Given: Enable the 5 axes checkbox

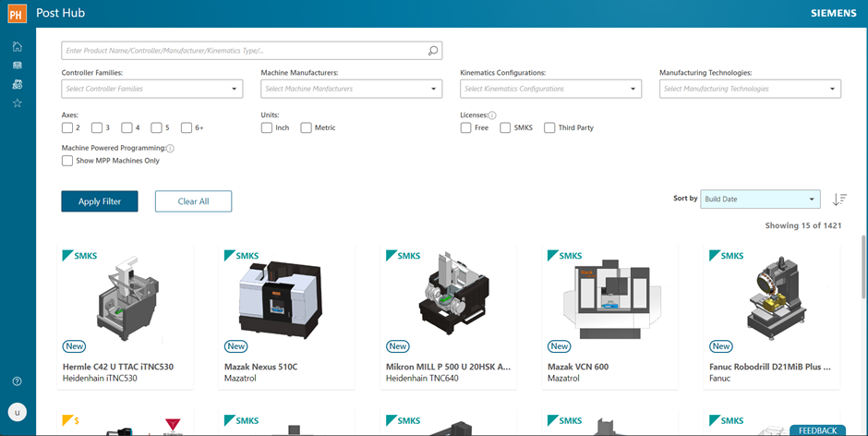Looking at the screenshot, I should tap(157, 127).
